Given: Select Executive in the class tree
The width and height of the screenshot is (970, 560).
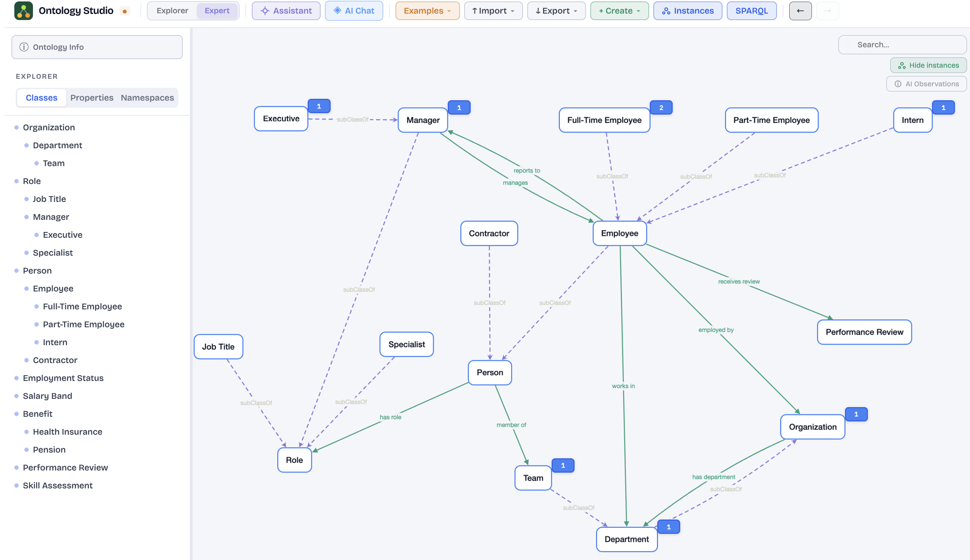Looking at the screenshot, I should (62, 235).
